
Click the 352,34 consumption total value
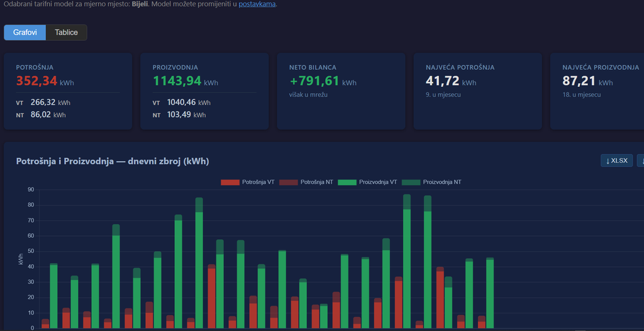click(36, 81)
